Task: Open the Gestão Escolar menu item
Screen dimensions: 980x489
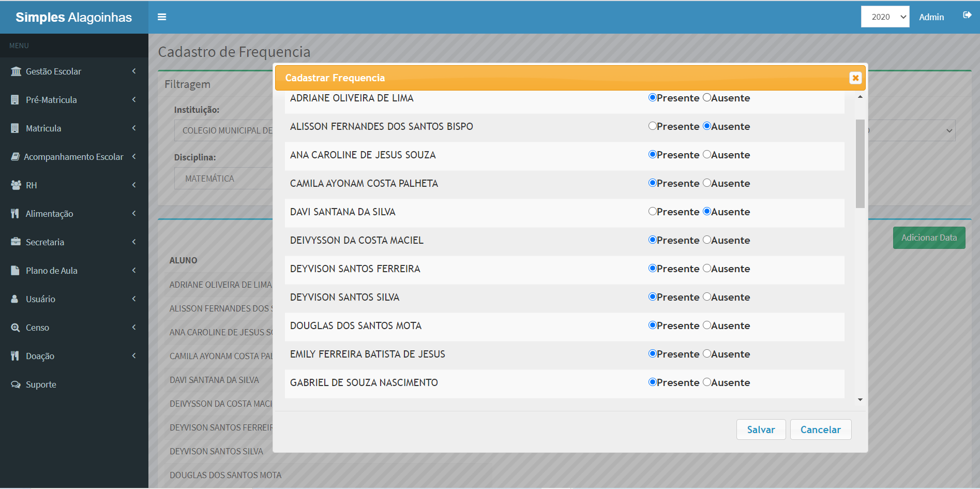Action: (x=74, y=71)
